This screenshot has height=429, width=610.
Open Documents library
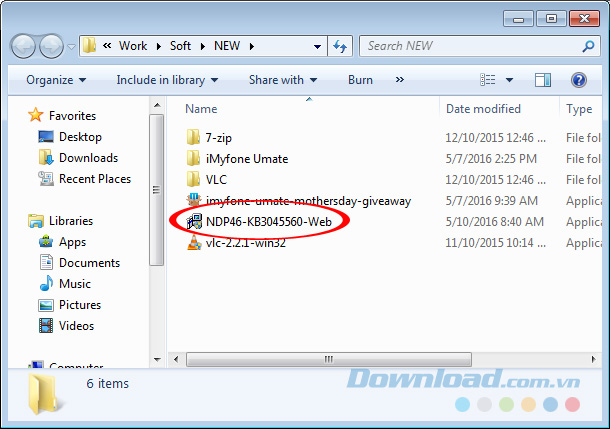[89, 263]
